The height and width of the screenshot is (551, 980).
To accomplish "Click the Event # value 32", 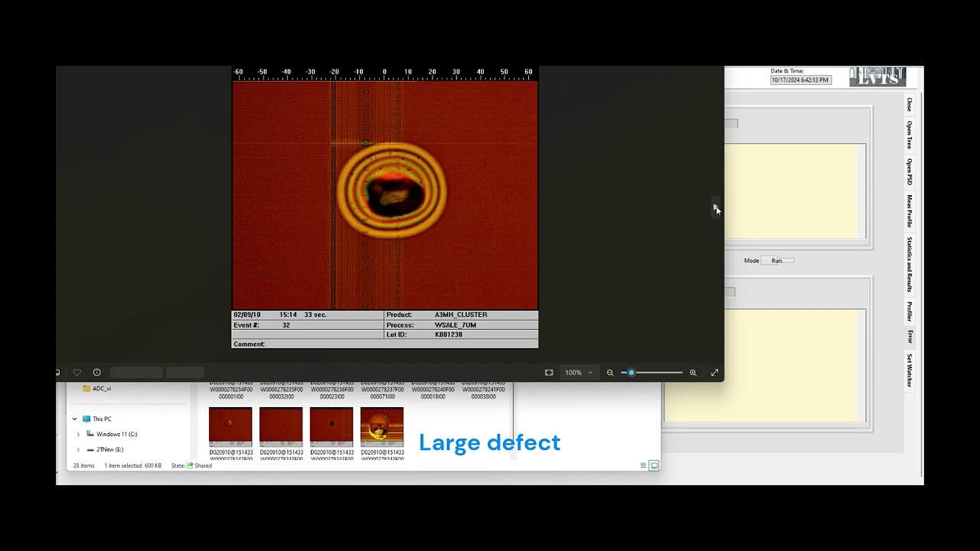I will 286,324.
